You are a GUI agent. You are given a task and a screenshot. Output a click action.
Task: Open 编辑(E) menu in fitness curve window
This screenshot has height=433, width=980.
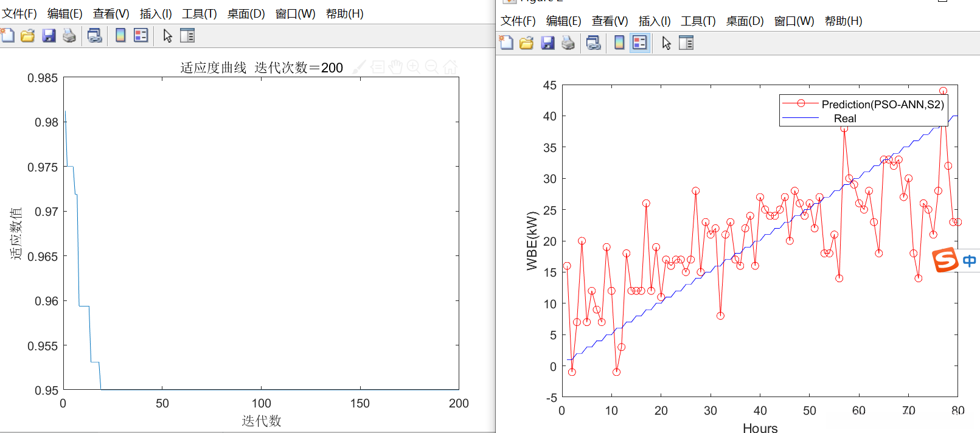tap(65, 13)
